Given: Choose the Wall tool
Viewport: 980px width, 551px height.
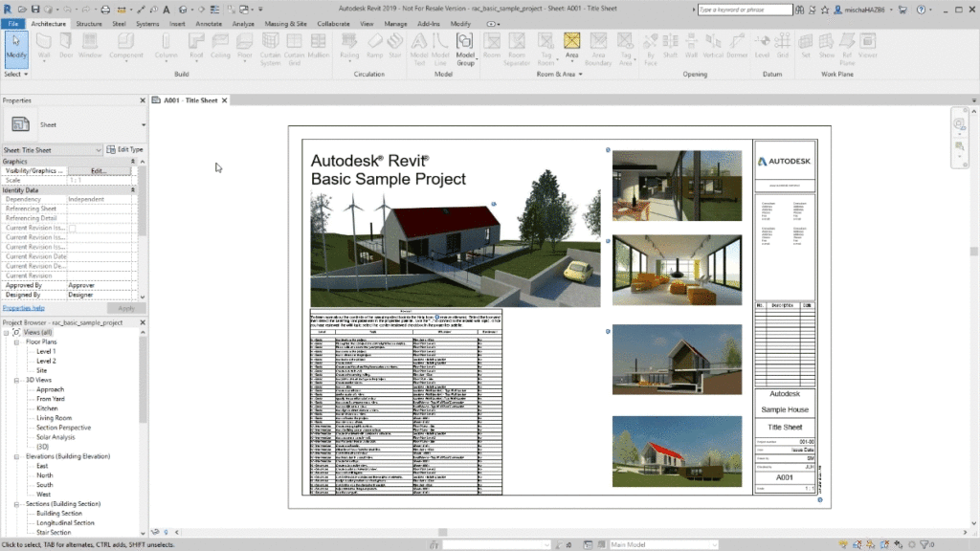Looking at the screenshot, I should [x=44, y=46].
